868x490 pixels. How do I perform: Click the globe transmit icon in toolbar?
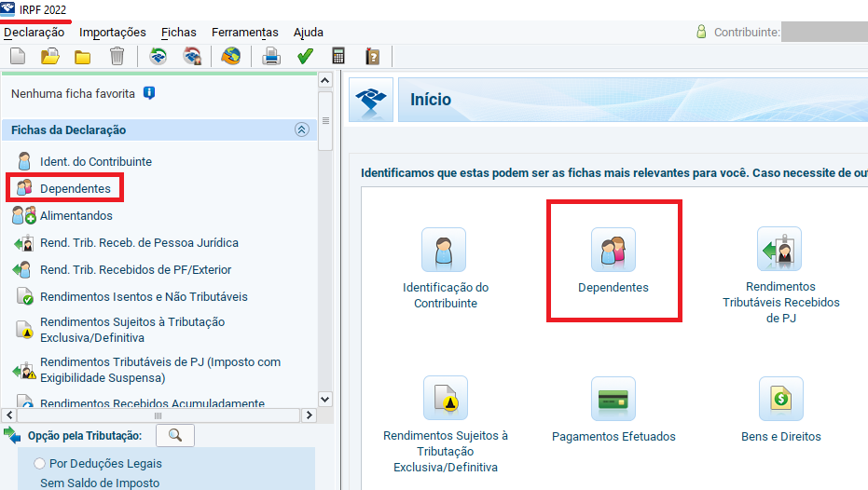(x=230, y=57)
